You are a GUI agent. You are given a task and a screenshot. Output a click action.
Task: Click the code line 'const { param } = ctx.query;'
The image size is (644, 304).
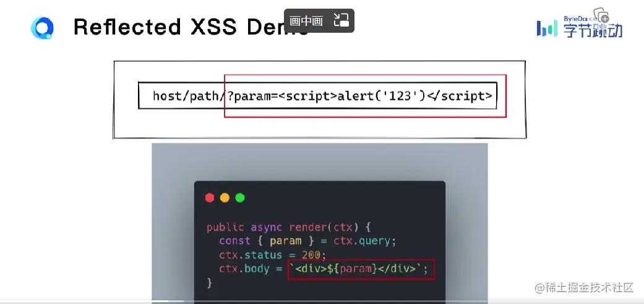tap(307, 241)
